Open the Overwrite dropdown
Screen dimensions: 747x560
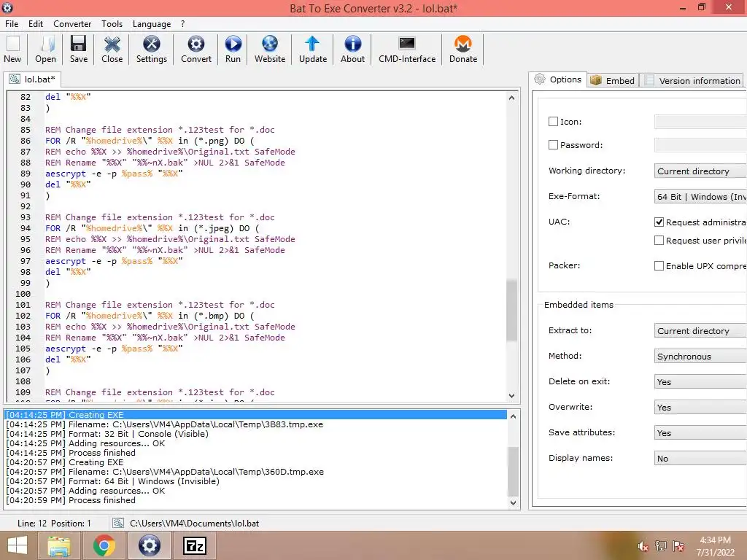coord(700,407)
